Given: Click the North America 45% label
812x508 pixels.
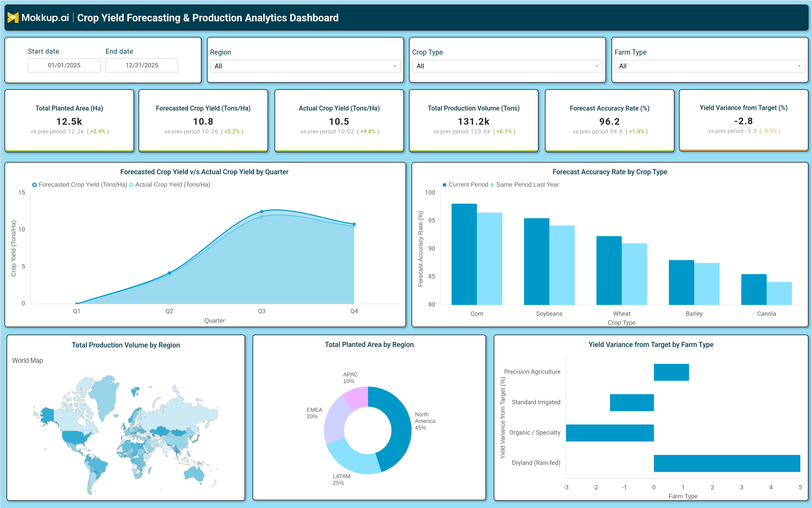Looking at the screenshot, I should [425, 421].
